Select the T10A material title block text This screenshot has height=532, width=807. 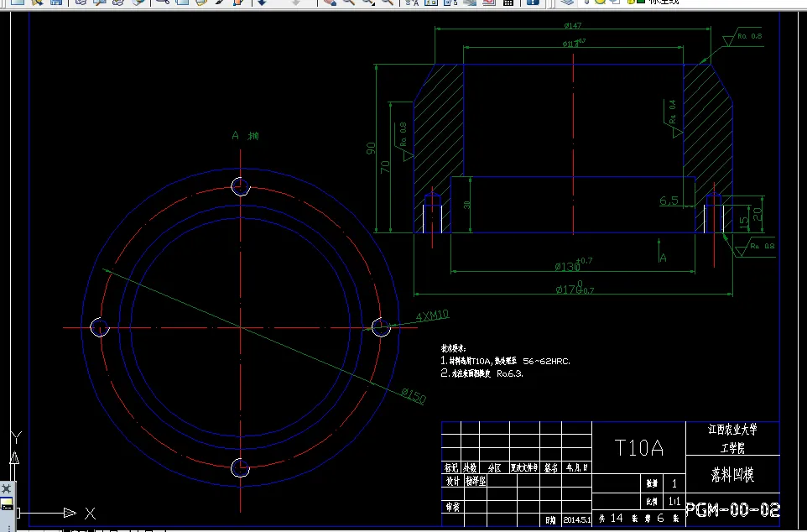638,447
